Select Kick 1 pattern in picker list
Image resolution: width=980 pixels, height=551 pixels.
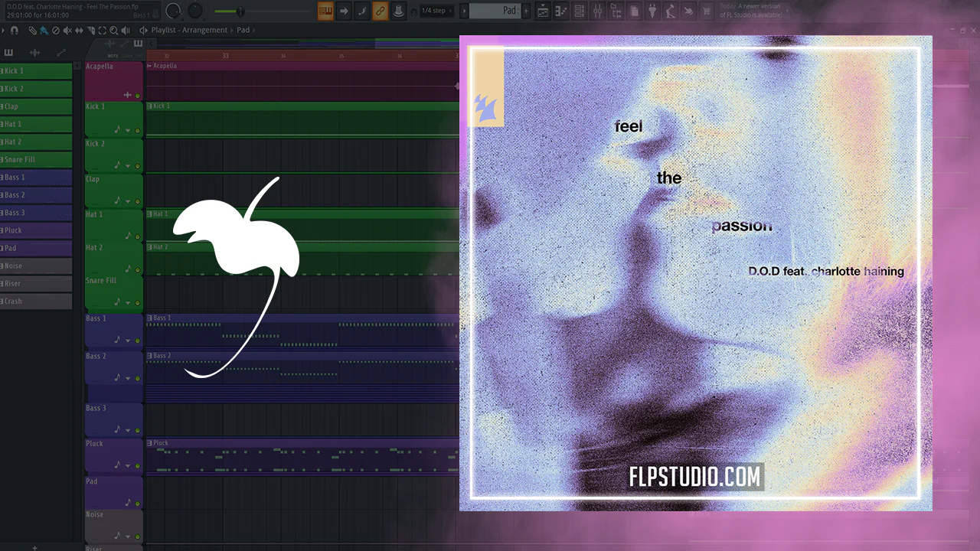coord(36,71)
